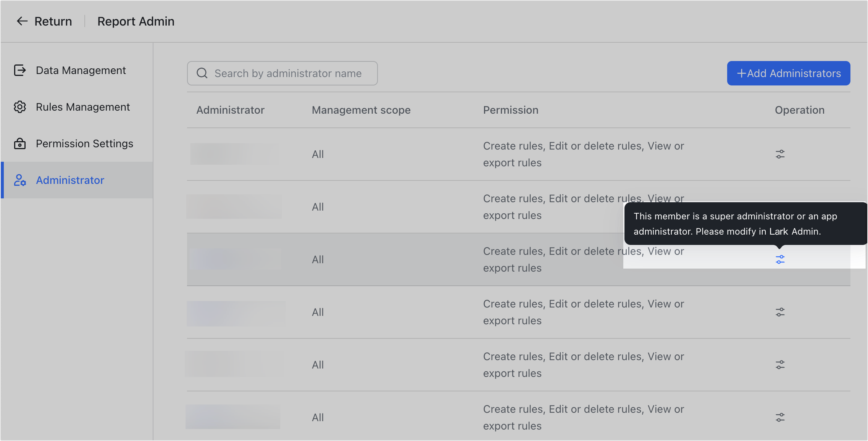The width and height of the screenshot is (868, 441).
Task: Click the operation icon in the fourth row
Action: 780,312
